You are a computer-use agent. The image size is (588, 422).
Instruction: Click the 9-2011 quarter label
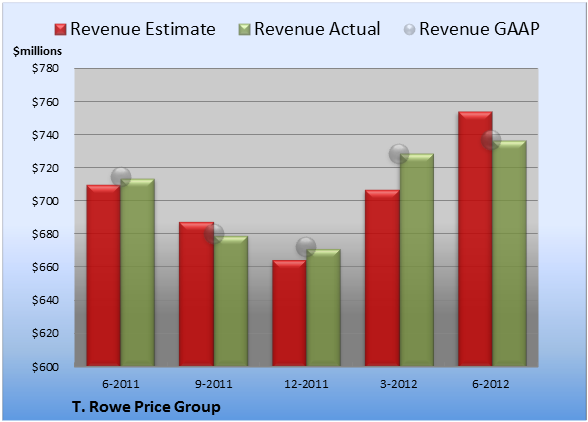point(213,384)
